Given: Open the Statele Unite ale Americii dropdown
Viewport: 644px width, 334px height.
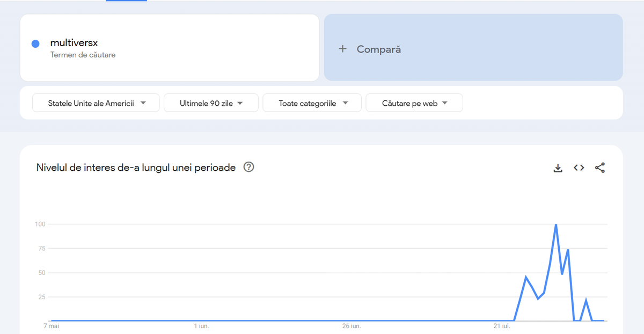Looking at the screenshot, I should pyautogui.click(x=96, y=103).
